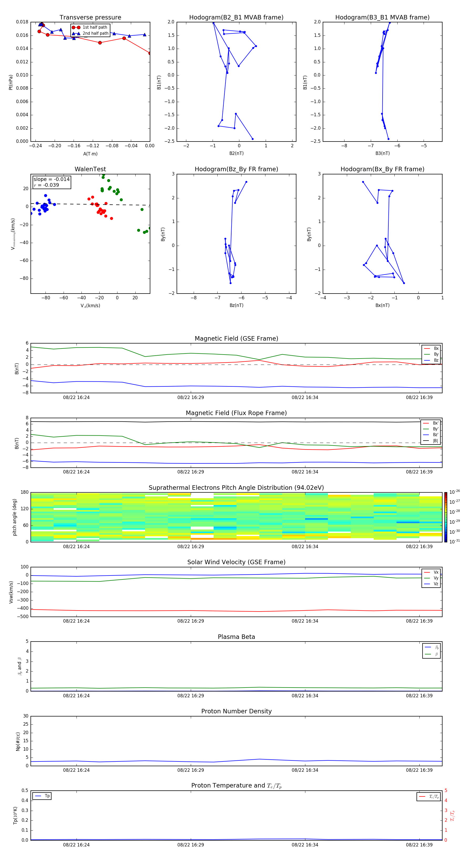Click the Hodogram(B3_B1 MVAB frame) title

click(382, 18)
